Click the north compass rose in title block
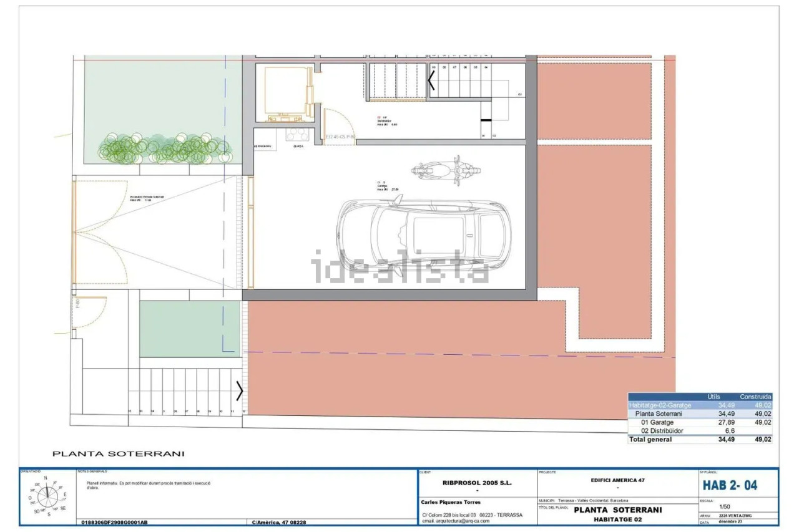This screenshot has width=799, height=532. [47, 496]
